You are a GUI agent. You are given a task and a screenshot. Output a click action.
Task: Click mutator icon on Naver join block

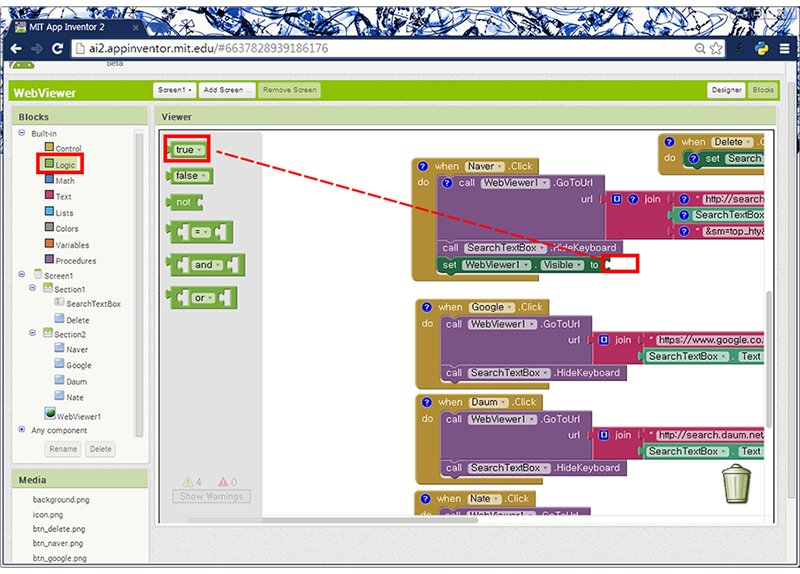pos(616,199)
